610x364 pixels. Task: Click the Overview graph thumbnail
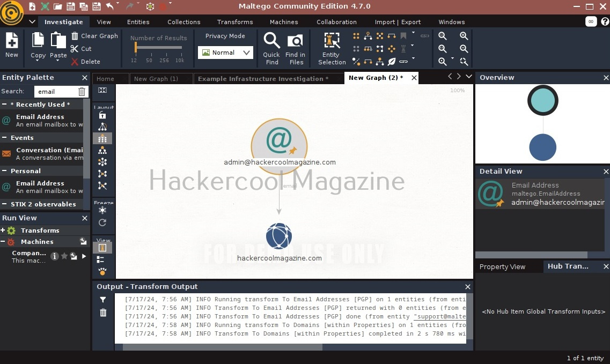[542, 124]
